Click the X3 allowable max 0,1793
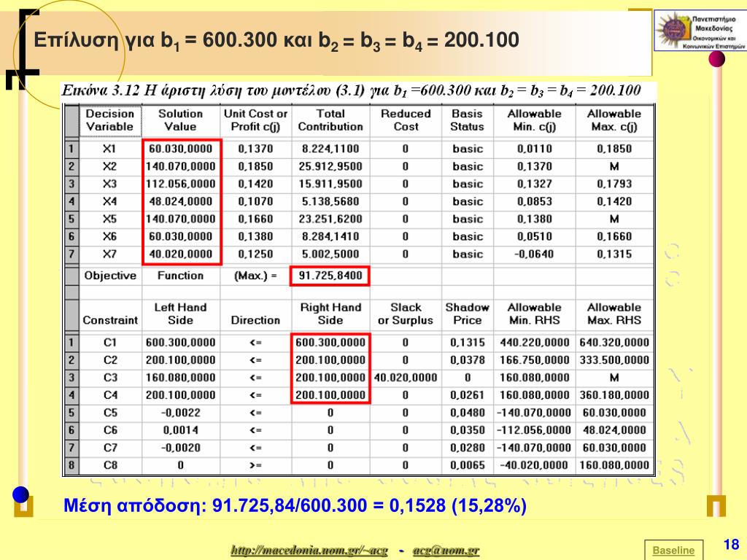Image resolution: width=747 pixels, height=560 pixels. (x=614, y=184)
